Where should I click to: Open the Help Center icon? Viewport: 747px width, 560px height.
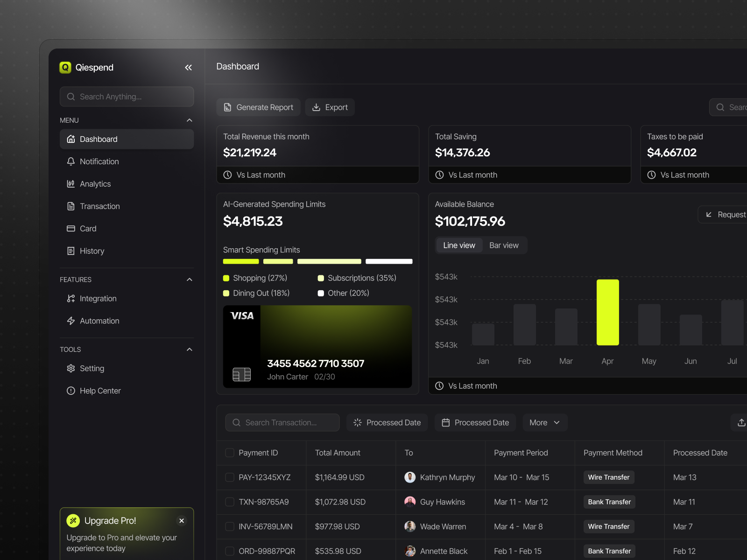point(70,391)
